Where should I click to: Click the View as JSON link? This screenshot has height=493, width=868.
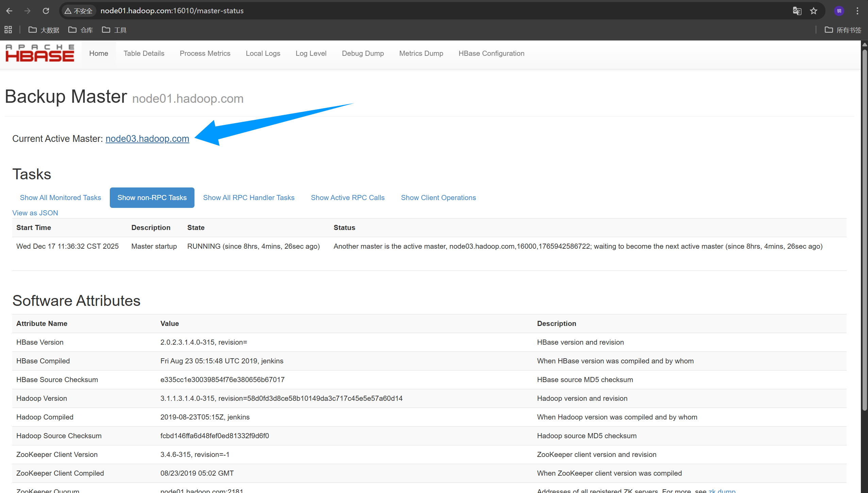pos(35,213)
